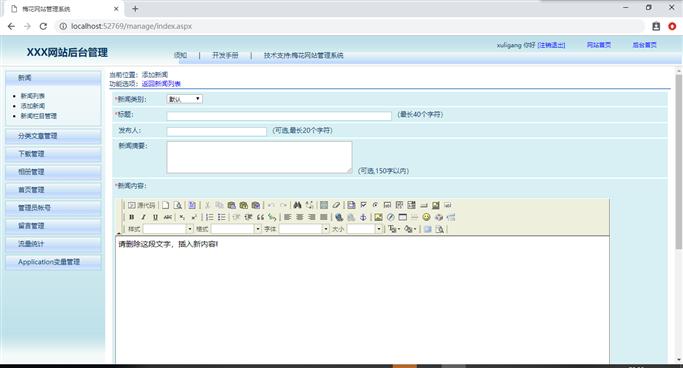The image size is (683, 368).
Task: Insert a numbered list in the editor
Action: pos(210,217)
